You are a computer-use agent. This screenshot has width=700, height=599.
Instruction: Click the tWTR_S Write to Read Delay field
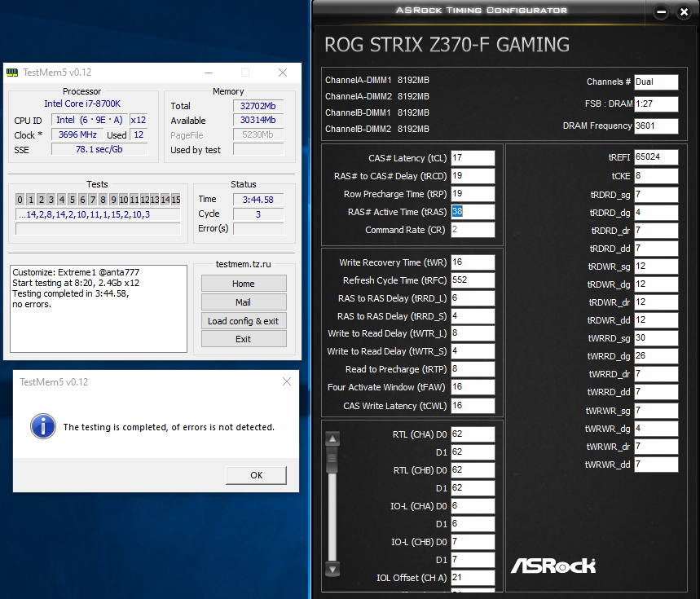(x=473, y=351)
